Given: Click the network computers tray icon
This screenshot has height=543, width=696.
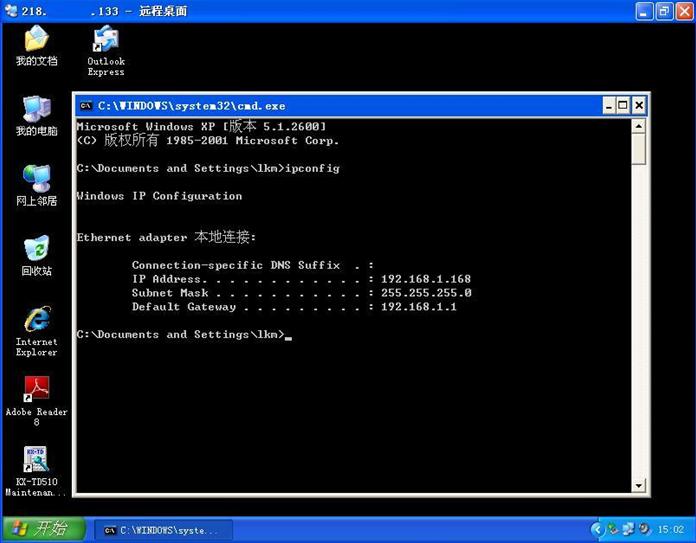Looking at the screenshot, I should [x=629, y=529].
